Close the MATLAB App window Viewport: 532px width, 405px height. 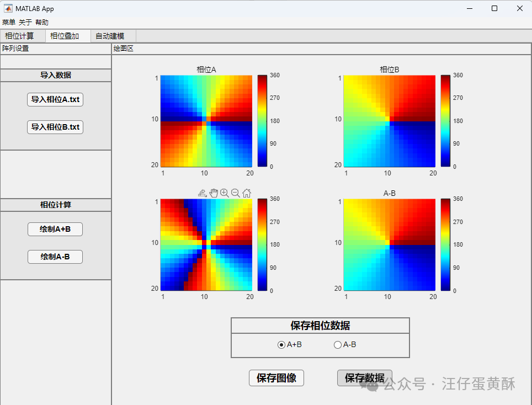coord(519,8)
